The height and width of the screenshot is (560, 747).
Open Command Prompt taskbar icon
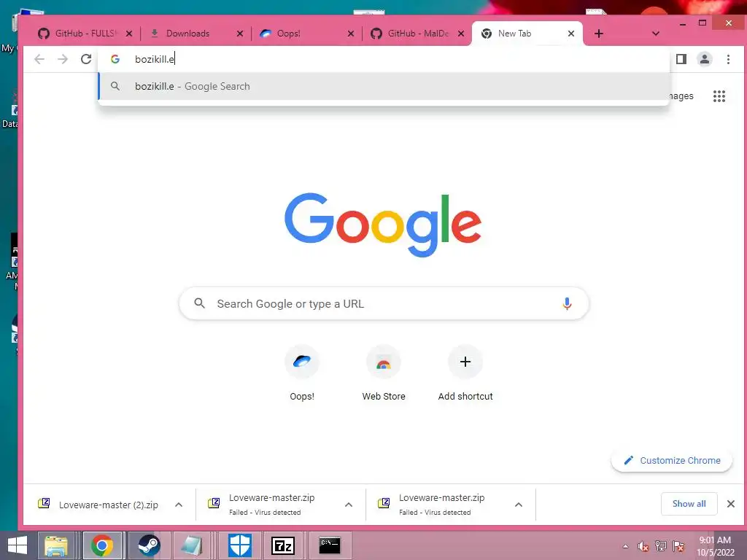click(330, 545)
